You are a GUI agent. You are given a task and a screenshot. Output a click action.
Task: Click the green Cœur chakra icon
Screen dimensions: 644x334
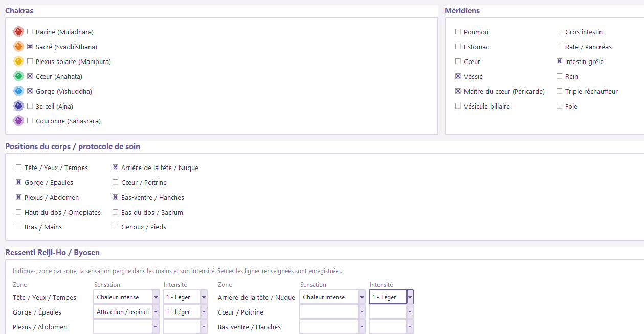19,76
